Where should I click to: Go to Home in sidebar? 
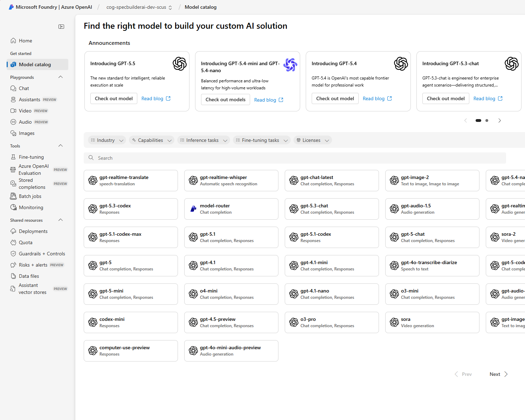click(37, 41)
